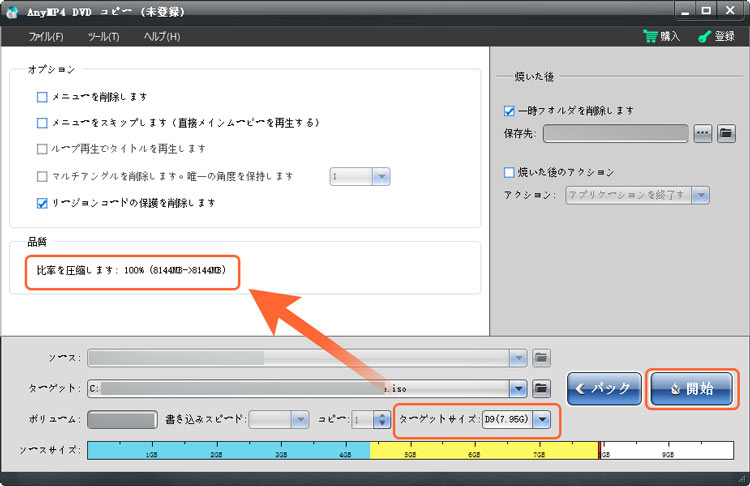Check ループ再生でタイトルを再生します option

(x=42, y=149)
